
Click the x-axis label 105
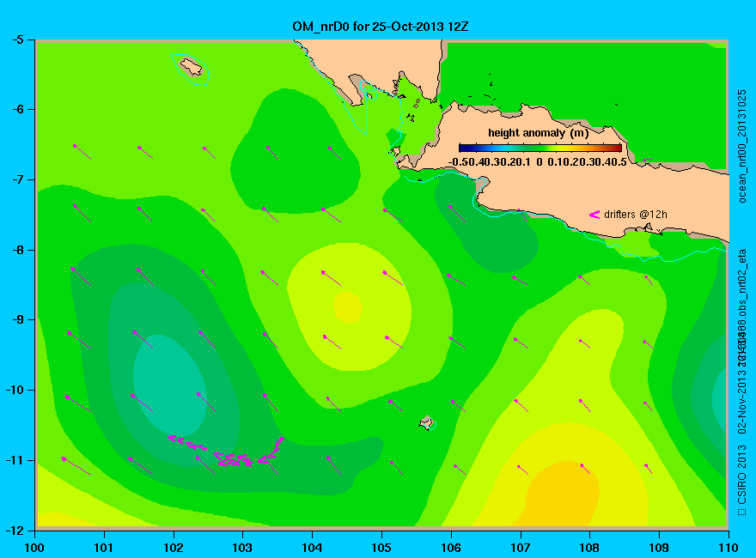[381, 548]
